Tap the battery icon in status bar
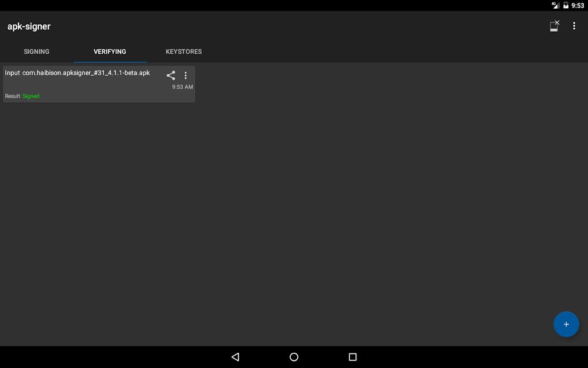The image size is (588, 368). tap(566, 5)
